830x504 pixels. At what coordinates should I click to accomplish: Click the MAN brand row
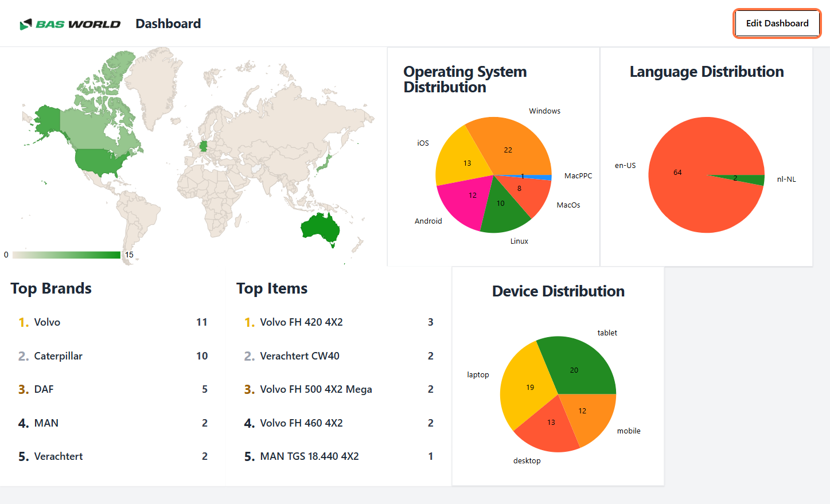pos(112,423)
